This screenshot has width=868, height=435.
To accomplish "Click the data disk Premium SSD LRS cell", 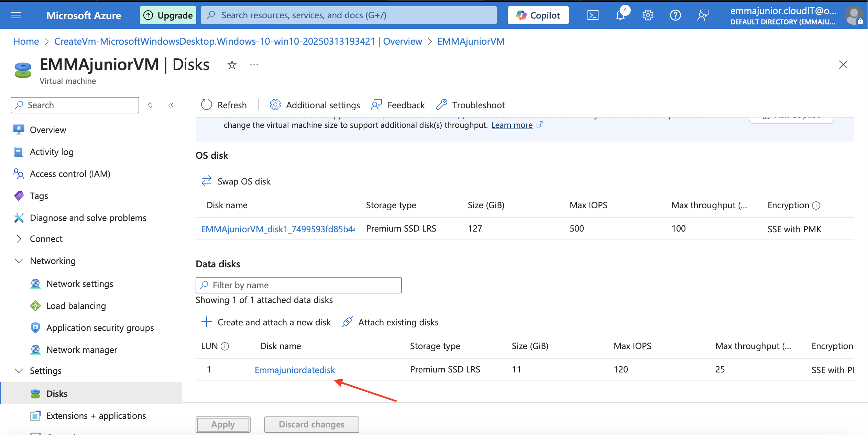I will coord(445,369).
